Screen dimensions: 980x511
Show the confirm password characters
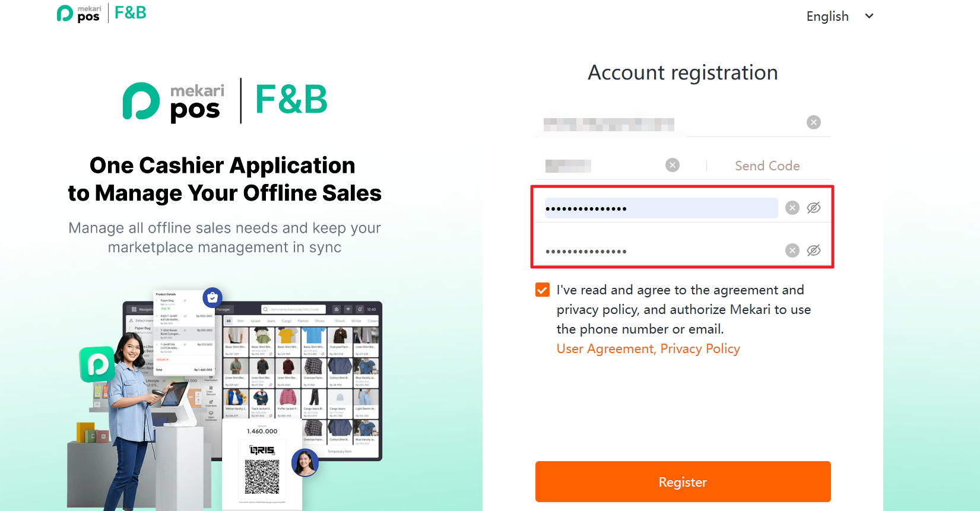coord(814,250)
